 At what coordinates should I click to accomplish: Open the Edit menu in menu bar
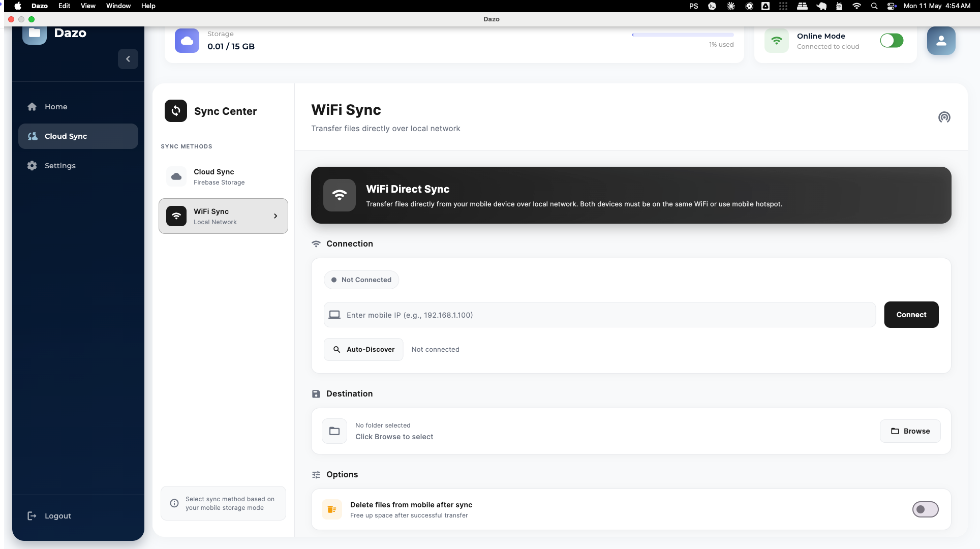pyautogui.click(x=64, y=6)
